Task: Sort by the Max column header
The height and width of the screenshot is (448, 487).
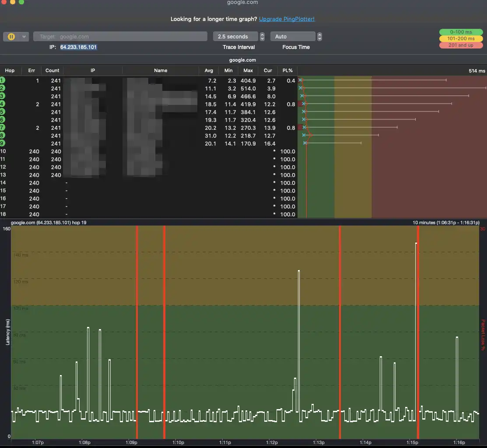Action: [x=248, y=70]
